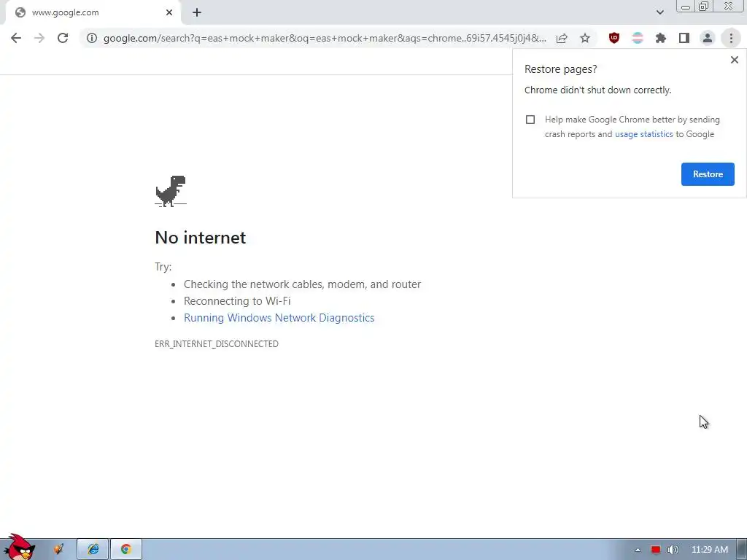Enable sending crash reports checkbox

530,120
